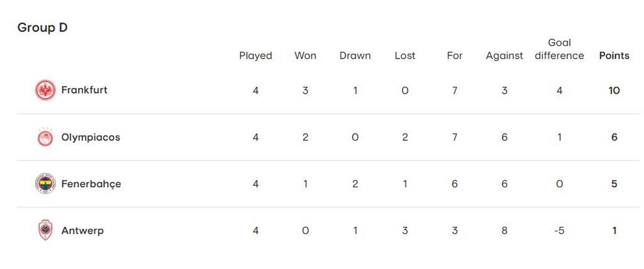Screen dimensions: 644x269
Task: Select the Fenerbahçe team name
Action: tap(91, 184)
